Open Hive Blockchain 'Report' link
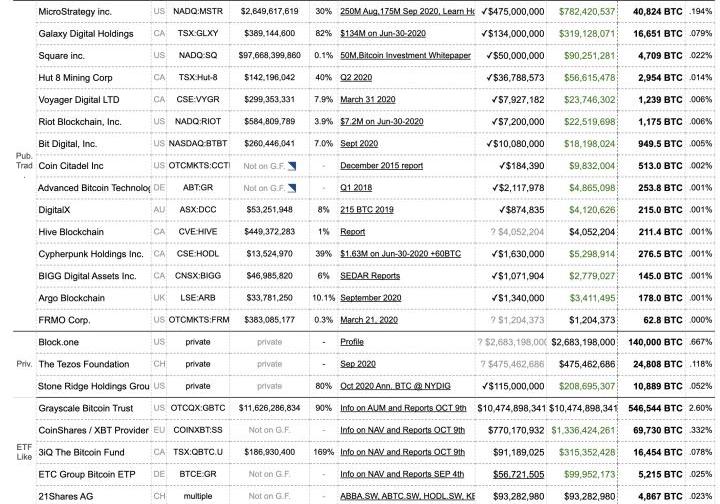The width and height of the screenshot is (720, 504). [x=353, y=231]
